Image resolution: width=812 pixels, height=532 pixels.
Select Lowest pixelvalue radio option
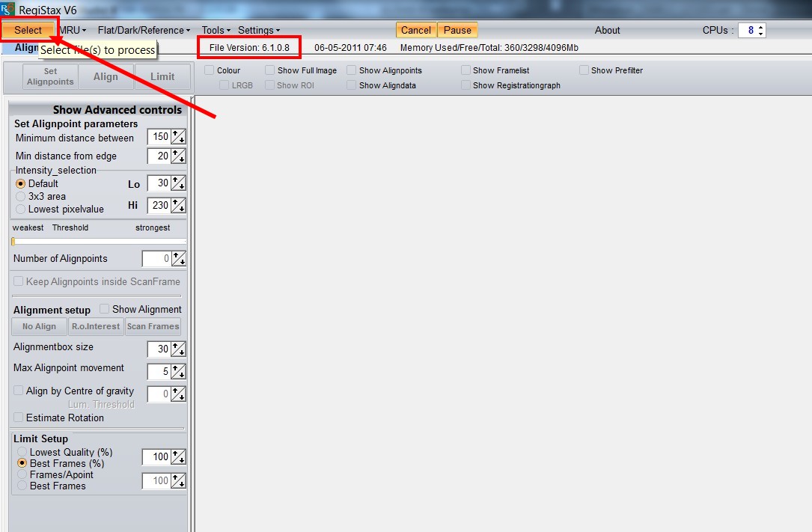point(20,209)
